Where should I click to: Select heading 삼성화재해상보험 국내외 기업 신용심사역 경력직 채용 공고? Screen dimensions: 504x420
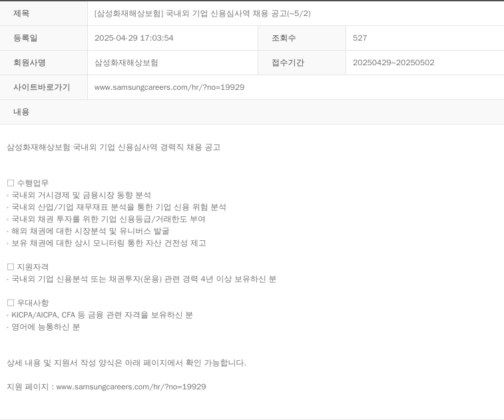tap(113, 148)
